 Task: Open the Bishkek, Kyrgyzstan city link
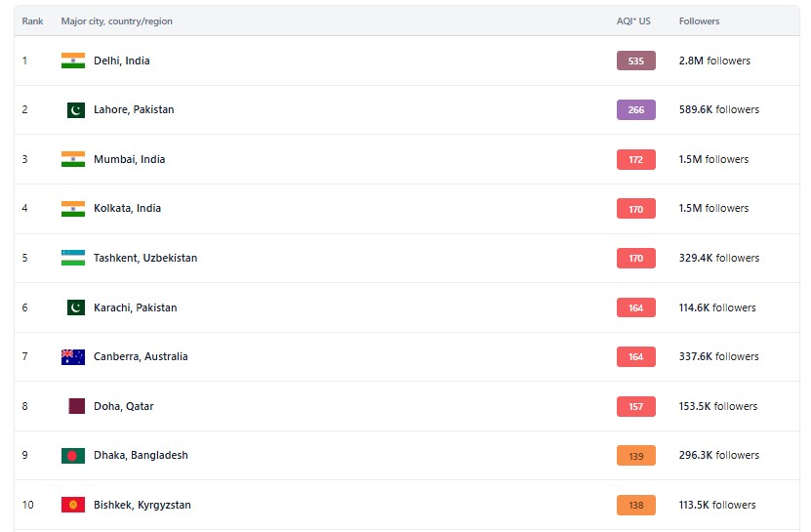click(x=142, y=505)
